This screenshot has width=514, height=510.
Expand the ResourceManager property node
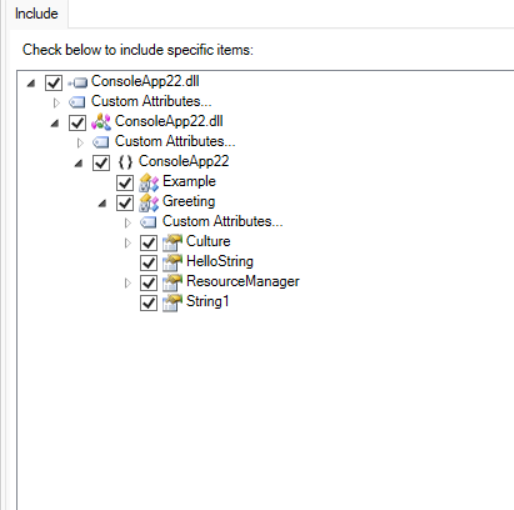[127, 283]
